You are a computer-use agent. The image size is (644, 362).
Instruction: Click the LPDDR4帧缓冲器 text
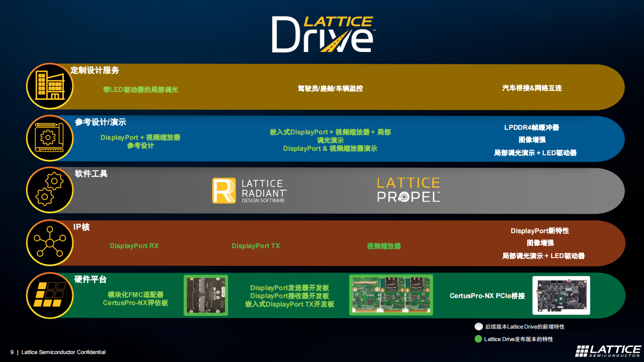[x=532, y=127]
